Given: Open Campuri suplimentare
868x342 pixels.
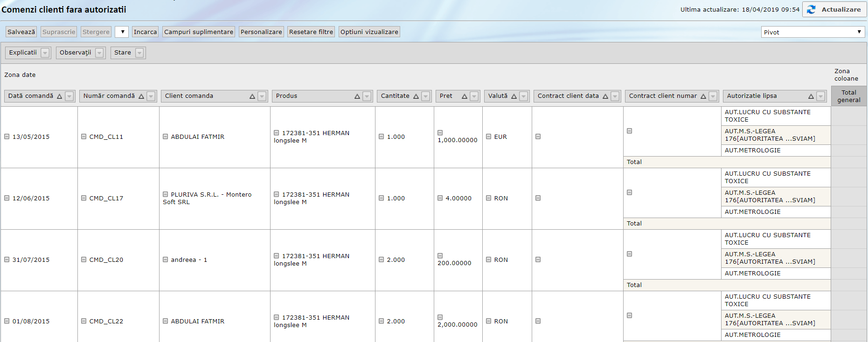Looking at the screenshot, I should [199, 32].
